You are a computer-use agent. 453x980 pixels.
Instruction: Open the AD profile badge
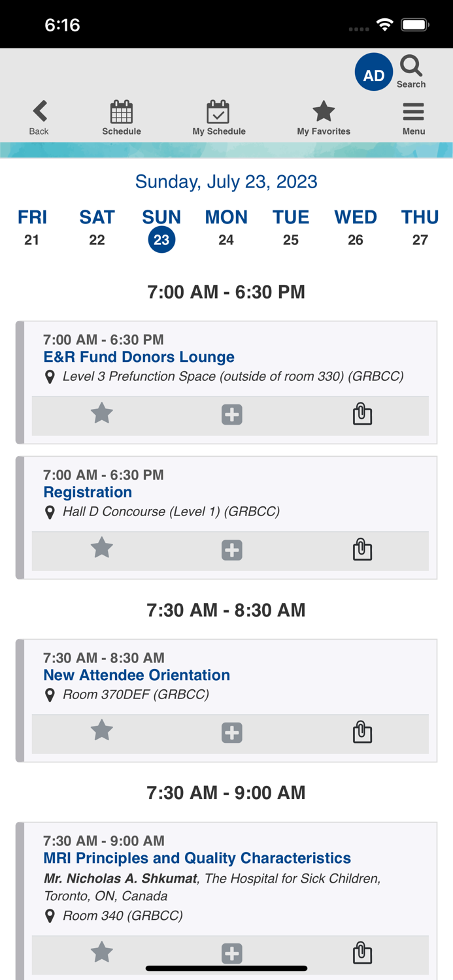(373, 74)
